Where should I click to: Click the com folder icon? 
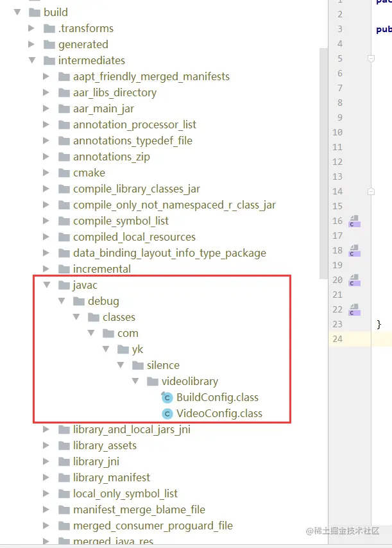108,334
